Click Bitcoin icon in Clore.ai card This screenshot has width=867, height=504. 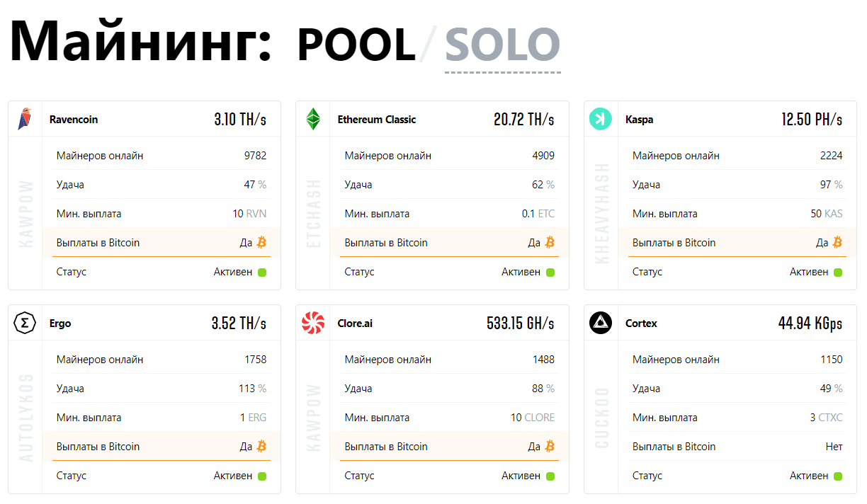tap(550, 446)
